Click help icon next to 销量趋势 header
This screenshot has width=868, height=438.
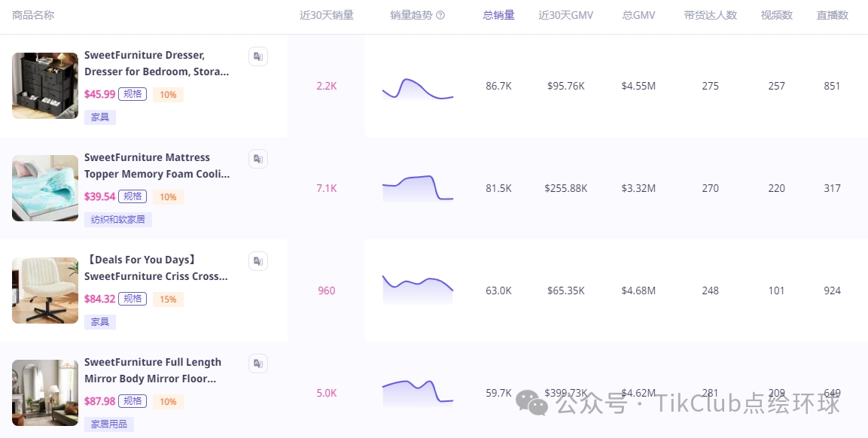440,15
